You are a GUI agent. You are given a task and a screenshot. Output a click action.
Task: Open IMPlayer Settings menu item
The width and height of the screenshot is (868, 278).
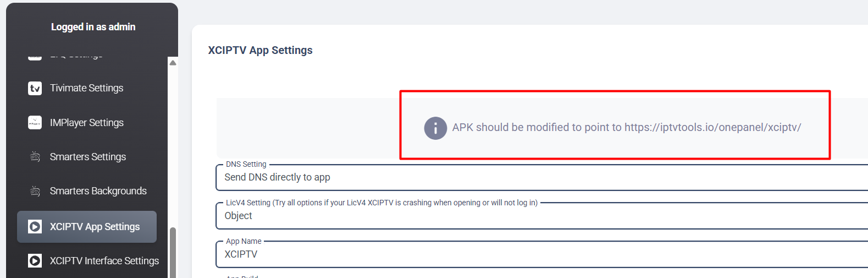point(87,122)
